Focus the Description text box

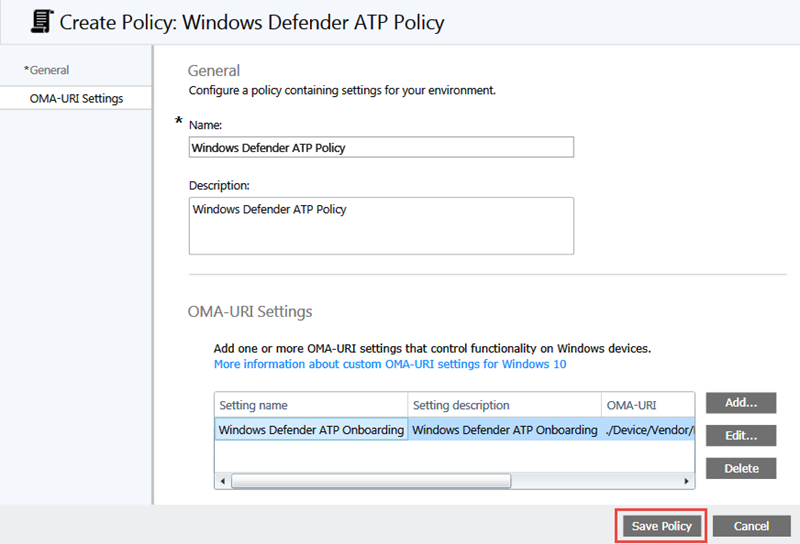[381, 225]
